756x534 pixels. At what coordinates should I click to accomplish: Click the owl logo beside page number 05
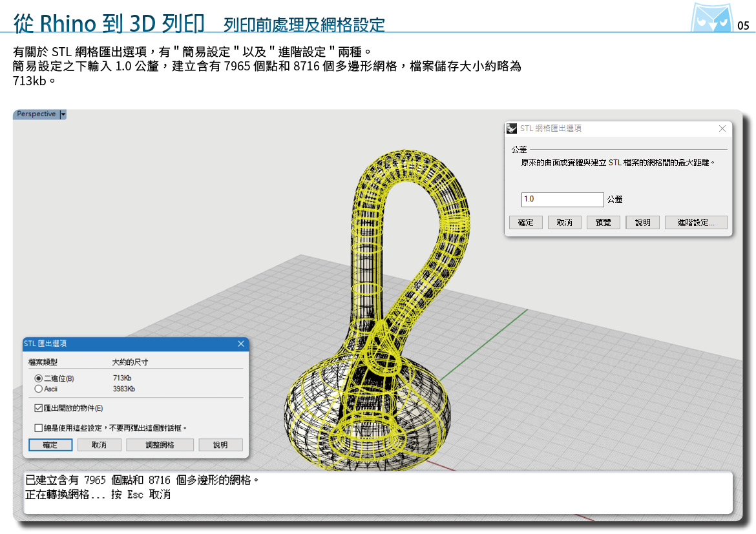coord(711,18)
